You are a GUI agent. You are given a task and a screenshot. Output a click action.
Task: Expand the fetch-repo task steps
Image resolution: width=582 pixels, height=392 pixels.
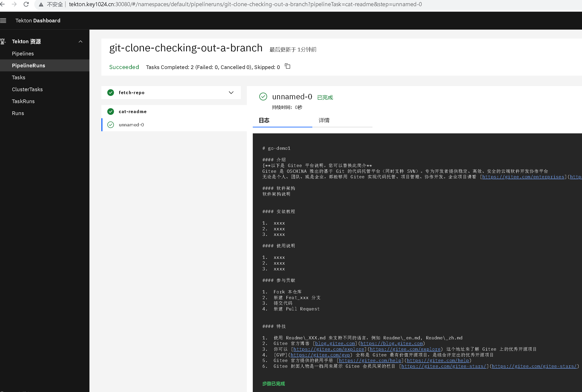click(x=231, y=93)
